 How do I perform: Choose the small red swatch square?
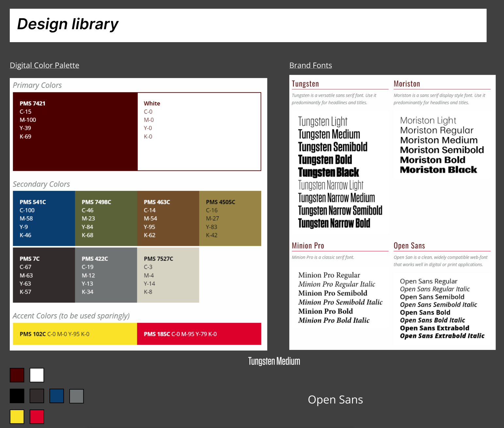(37, 417)
